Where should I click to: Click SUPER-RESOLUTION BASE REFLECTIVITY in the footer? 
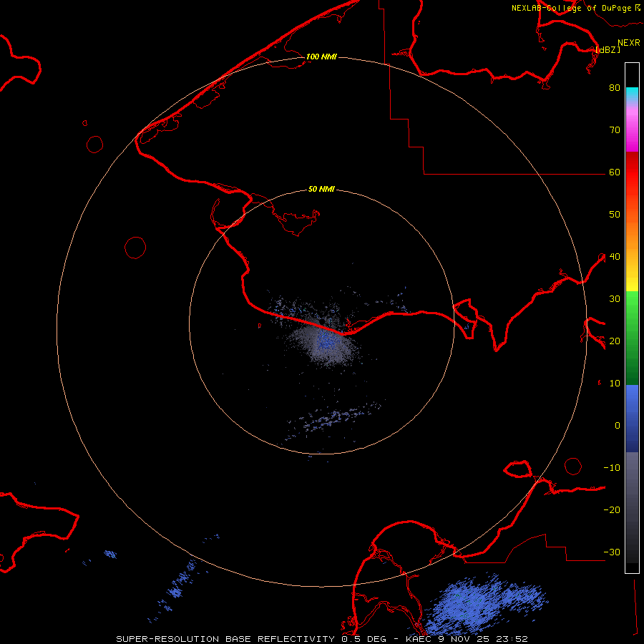tap(225, 639)
